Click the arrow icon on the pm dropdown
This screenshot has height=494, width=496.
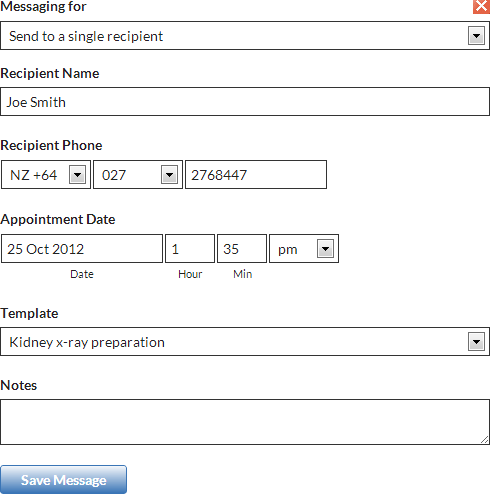click(x=325, y=249)
